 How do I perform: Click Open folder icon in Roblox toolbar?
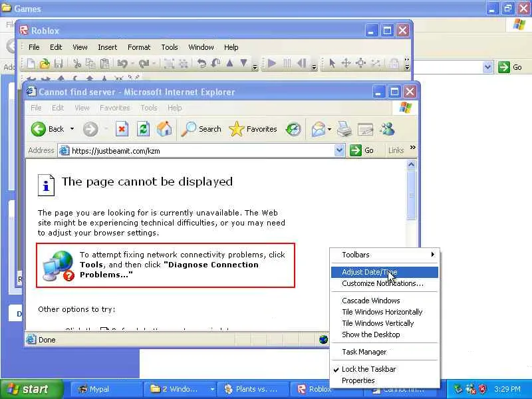(x=45, y=63)
